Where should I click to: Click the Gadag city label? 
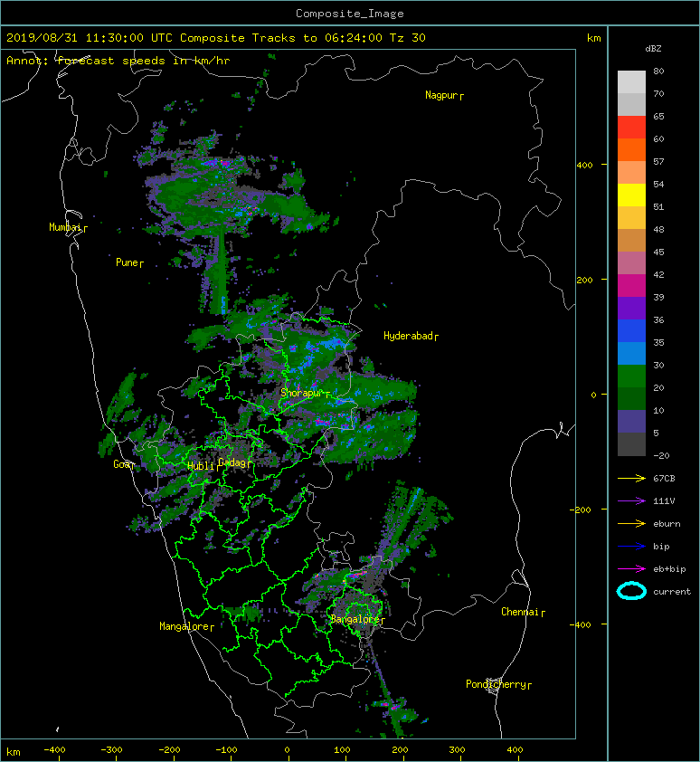[232, 462]
